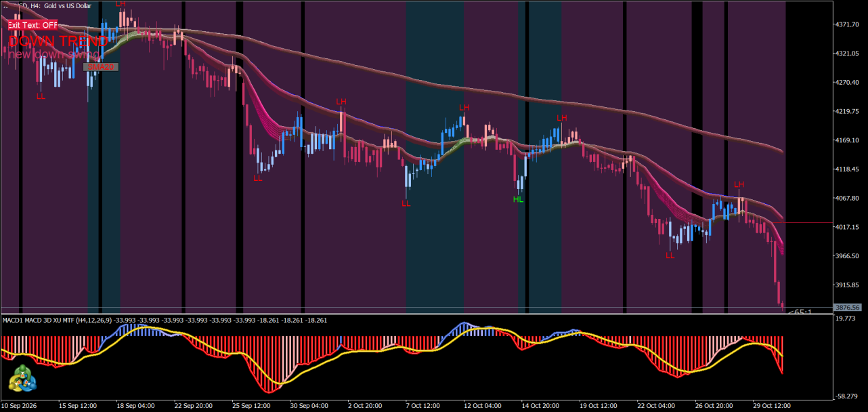Click the 'new down swing' text

(53, 54)
